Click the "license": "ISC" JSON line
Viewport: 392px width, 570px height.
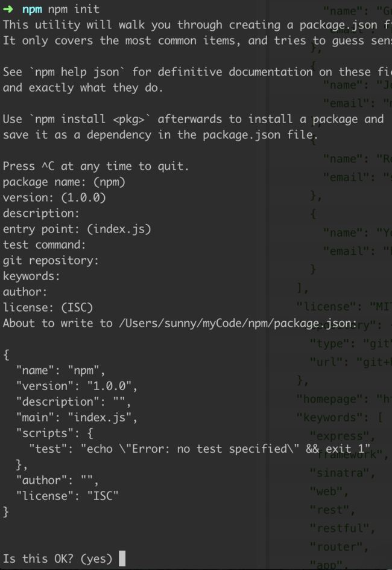tap(67, 496)
